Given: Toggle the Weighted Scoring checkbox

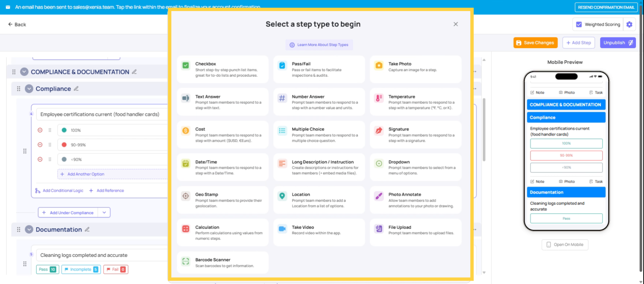Looking at the screenshot, I should point(579,24).
